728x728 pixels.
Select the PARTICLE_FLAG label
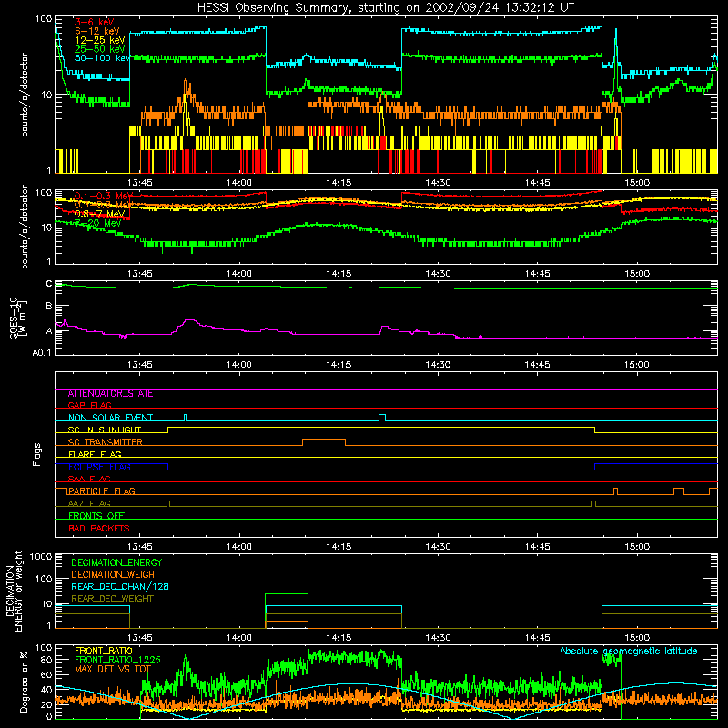(x=101, y=491)
